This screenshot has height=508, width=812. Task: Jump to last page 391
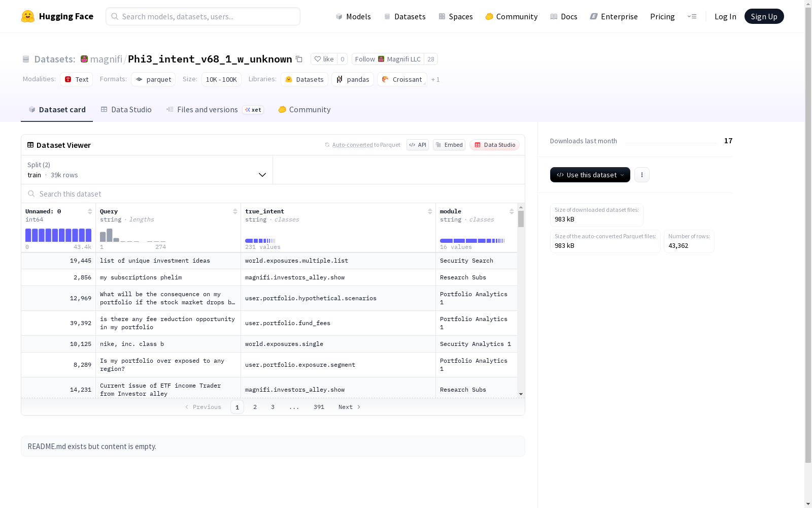point(319,407)
